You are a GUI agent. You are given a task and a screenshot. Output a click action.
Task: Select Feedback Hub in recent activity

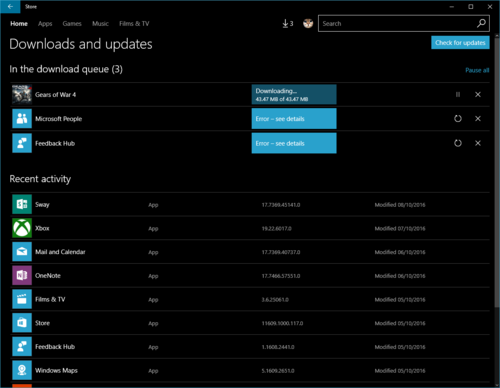(x=55, y=347)
